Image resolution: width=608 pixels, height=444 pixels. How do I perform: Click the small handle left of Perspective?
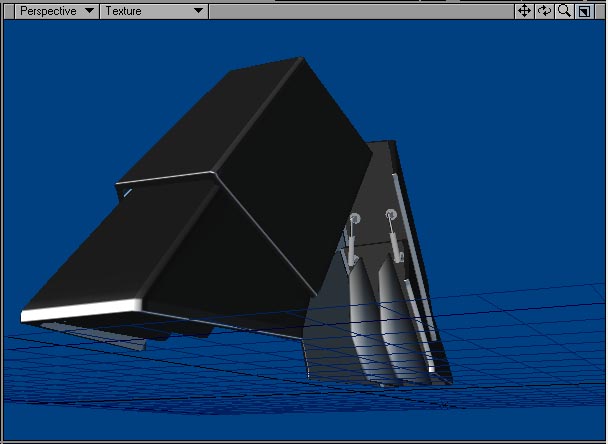pos(9,11)
